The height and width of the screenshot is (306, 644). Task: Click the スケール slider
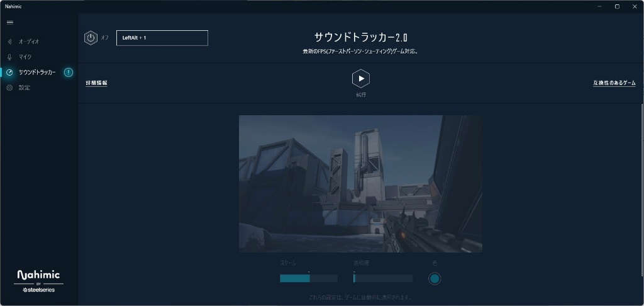point(309,278)
